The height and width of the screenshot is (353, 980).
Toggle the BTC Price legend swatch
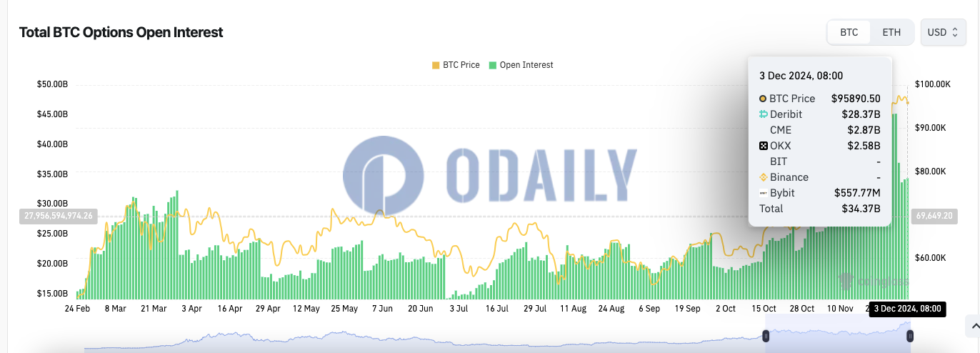point(436,65)
